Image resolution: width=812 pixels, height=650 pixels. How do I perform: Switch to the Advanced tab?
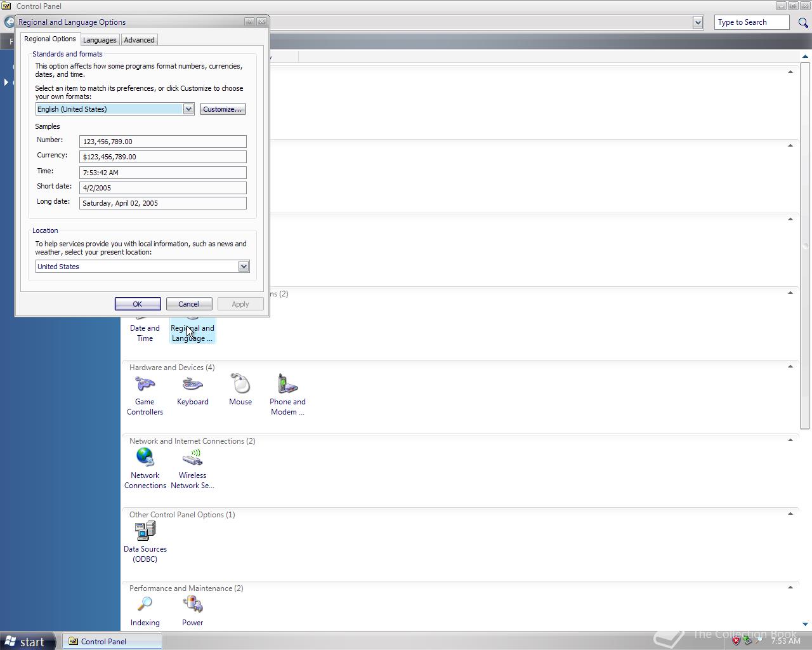(x=139, y=40)
